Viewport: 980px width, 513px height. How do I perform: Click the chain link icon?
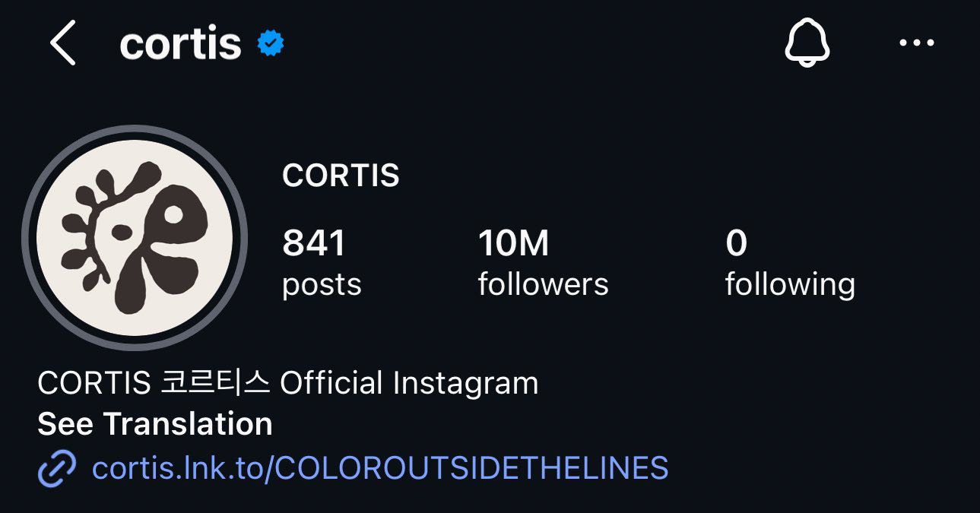(57, 468)
